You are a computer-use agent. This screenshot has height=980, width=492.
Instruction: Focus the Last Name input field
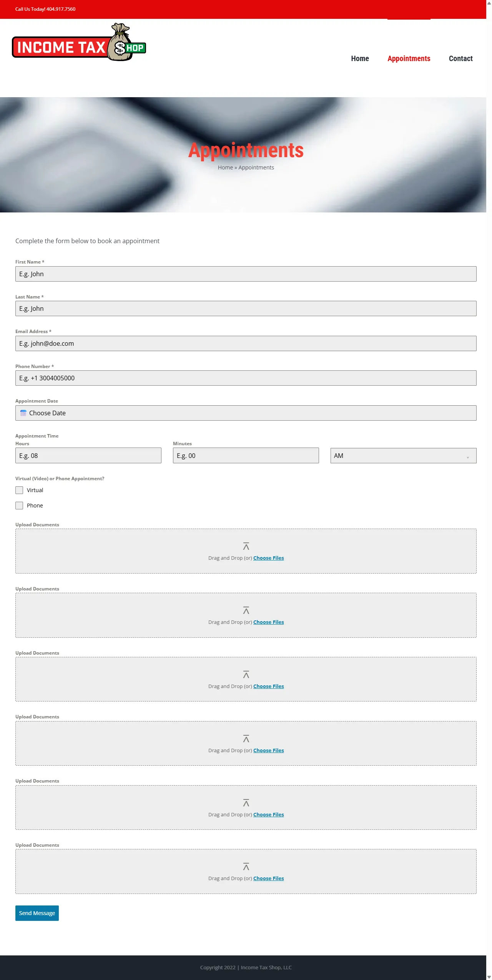(x=246, y=308)
